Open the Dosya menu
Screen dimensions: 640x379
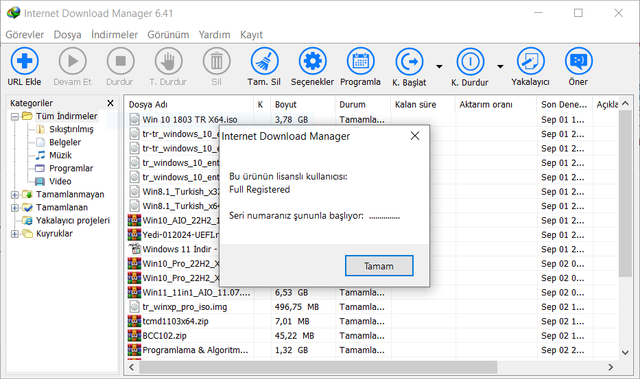[x=67, y=35]
